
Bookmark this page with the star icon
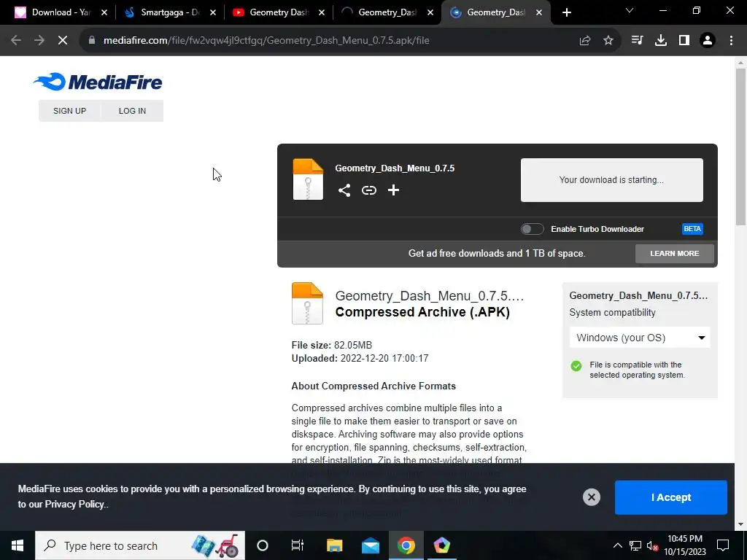click(608, 41)
